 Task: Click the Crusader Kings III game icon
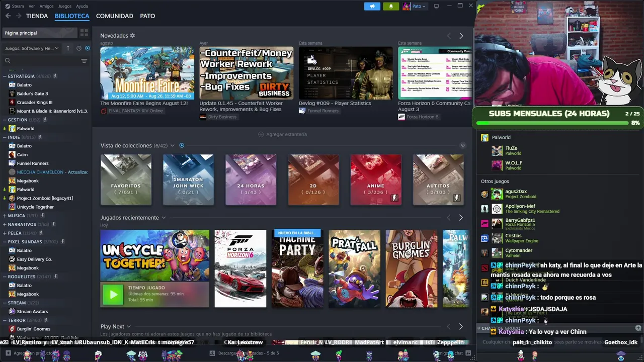coord(12,102)
